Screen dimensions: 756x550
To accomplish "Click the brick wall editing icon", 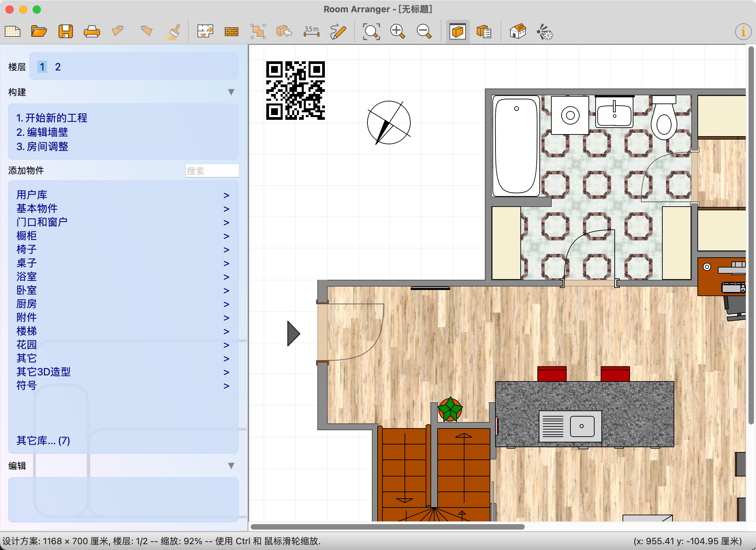I will point(232,32).
